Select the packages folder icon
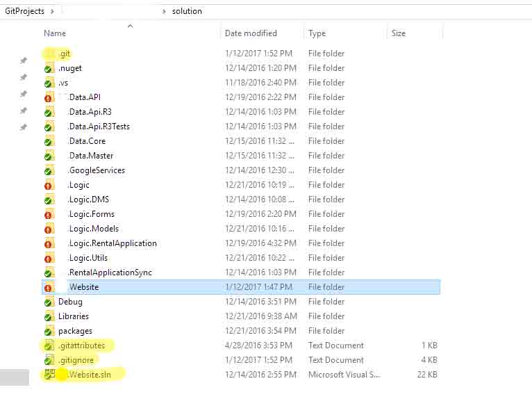Image resolution: width=532 pixels, height=406 pixels. pyautogui.click(x=49, y=331)
